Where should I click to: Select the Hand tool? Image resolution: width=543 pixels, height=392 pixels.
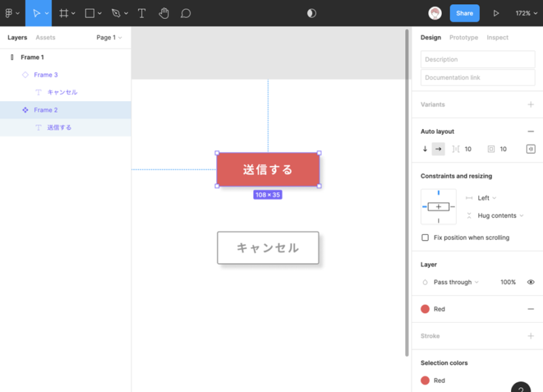164,13
